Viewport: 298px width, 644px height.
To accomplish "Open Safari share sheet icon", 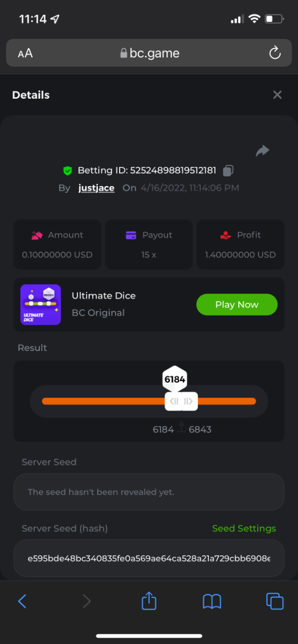I will pos(149,600).
